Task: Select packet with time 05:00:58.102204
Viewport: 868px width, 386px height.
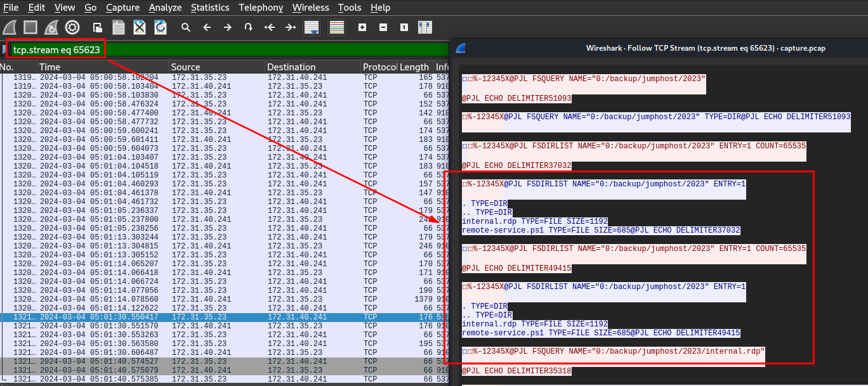Action: [x=224, y=77]
